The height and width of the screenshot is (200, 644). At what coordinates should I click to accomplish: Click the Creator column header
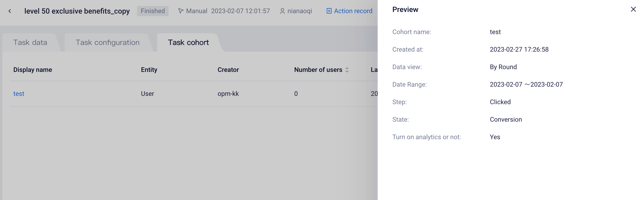(228, 70)
